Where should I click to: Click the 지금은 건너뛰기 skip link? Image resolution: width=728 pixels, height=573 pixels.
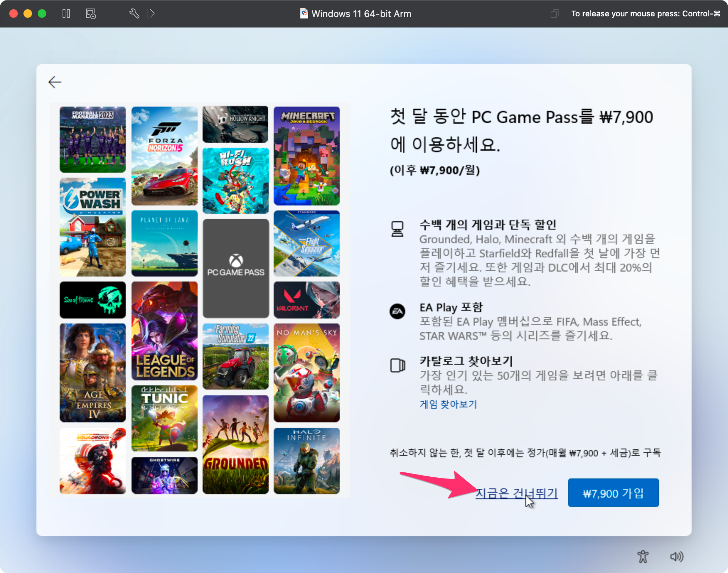click(516, 493)
